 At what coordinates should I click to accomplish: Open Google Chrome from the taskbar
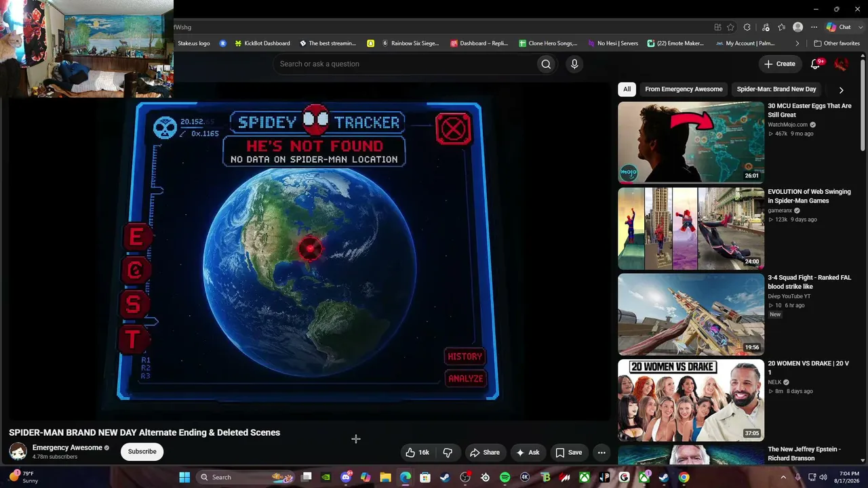(x=684, y=477)
